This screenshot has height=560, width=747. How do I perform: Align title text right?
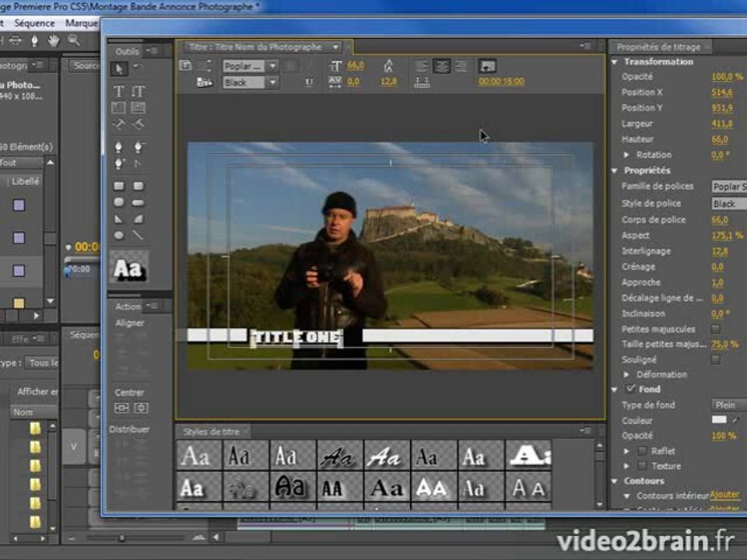tap(461, 66)
